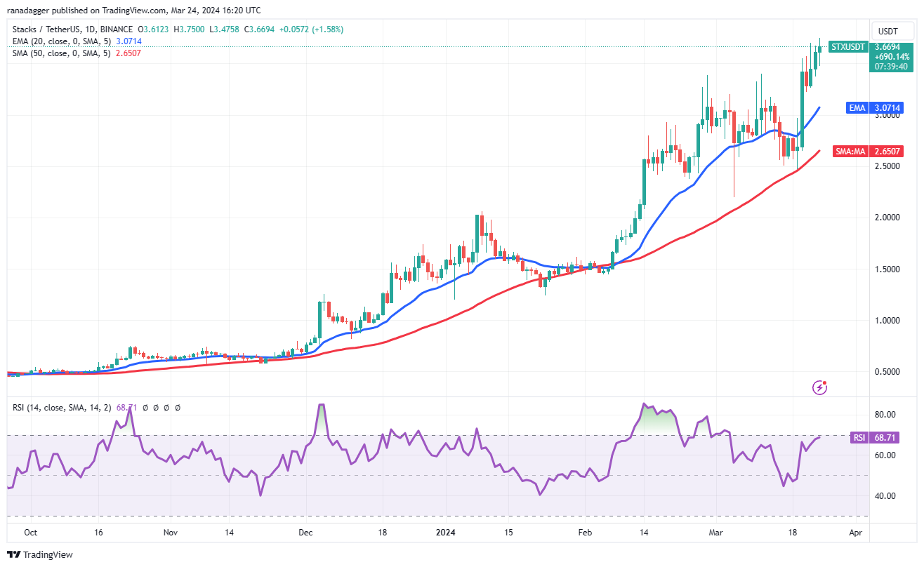
Task: Click the 2024 label on the time axis
Action: point(445,533)
